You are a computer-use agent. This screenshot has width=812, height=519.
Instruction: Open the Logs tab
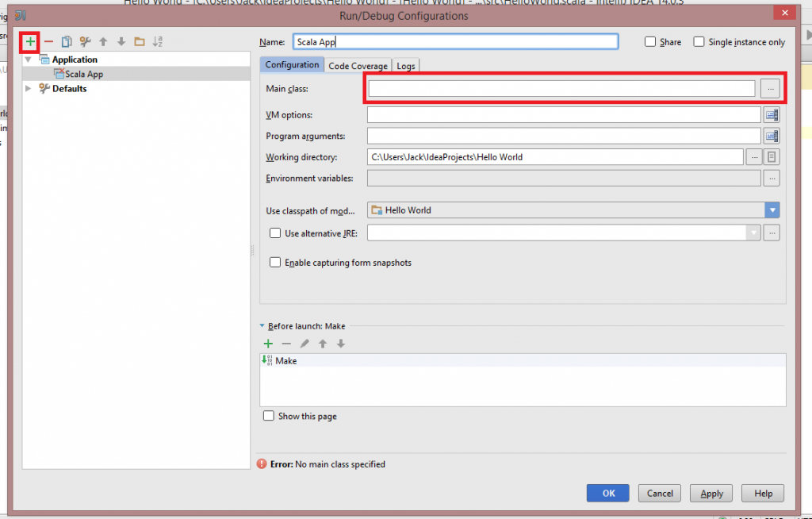tap(406, 66)
